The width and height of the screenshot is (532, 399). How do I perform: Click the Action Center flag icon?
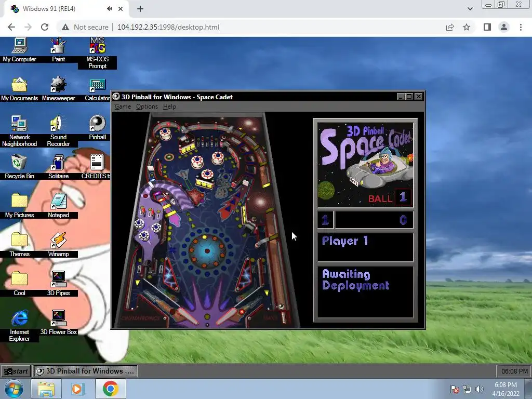click(x=455, y=389)
